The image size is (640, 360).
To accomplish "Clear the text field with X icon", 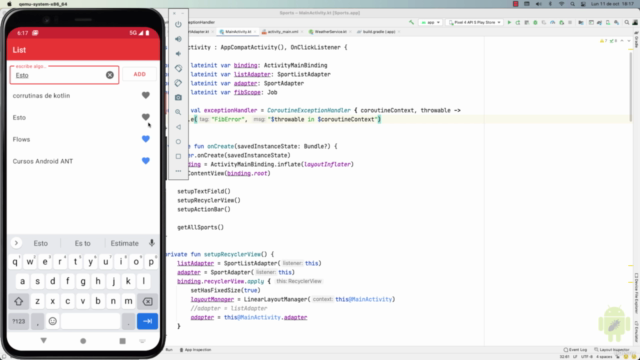I will (x=110, y=75).
